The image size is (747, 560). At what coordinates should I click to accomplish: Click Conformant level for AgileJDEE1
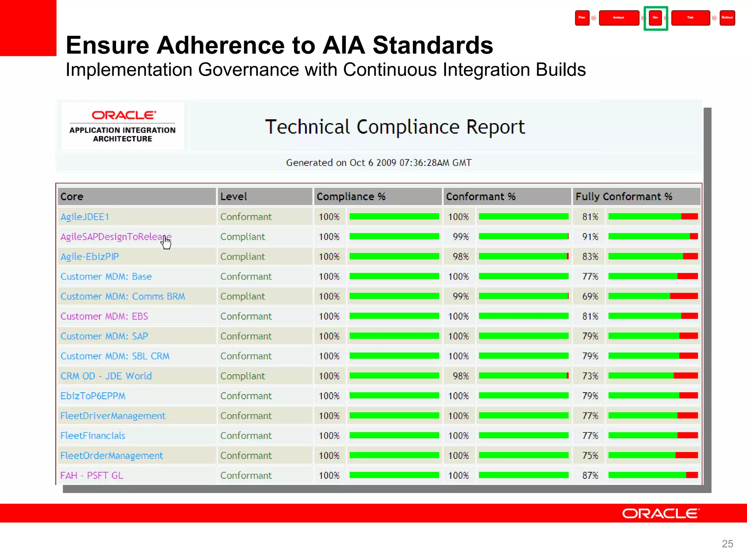(246, 217)
